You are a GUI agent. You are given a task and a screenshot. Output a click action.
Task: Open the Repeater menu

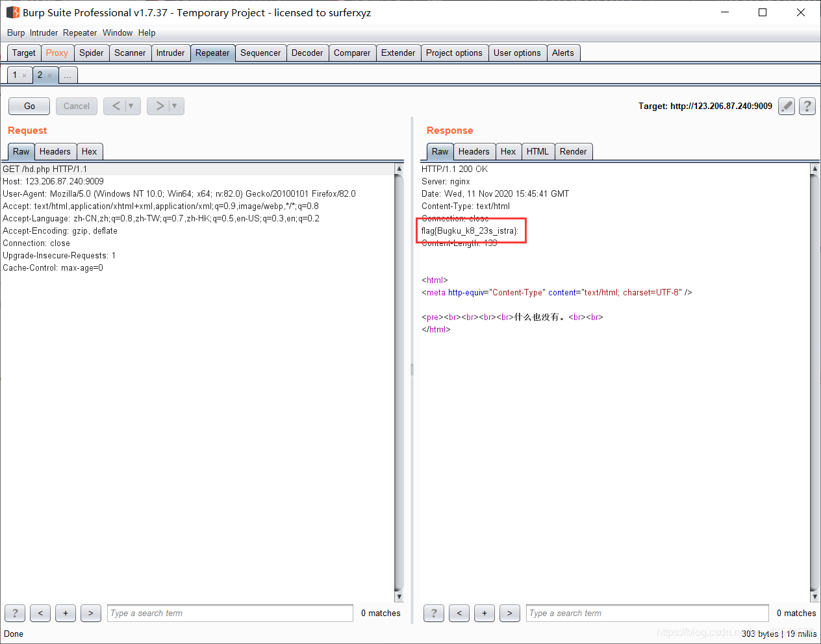tap(80, 32)
